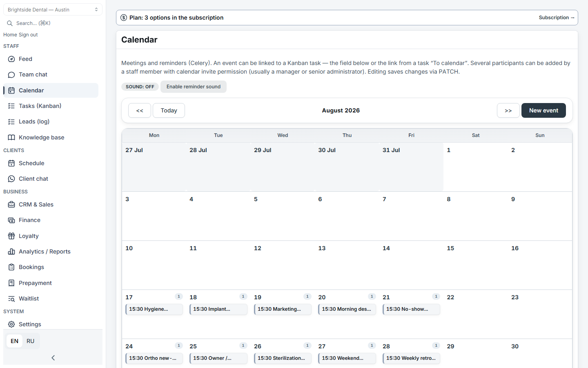Screen dimensions: 588x368
Task: Create a New event
Action: (543, 110)
